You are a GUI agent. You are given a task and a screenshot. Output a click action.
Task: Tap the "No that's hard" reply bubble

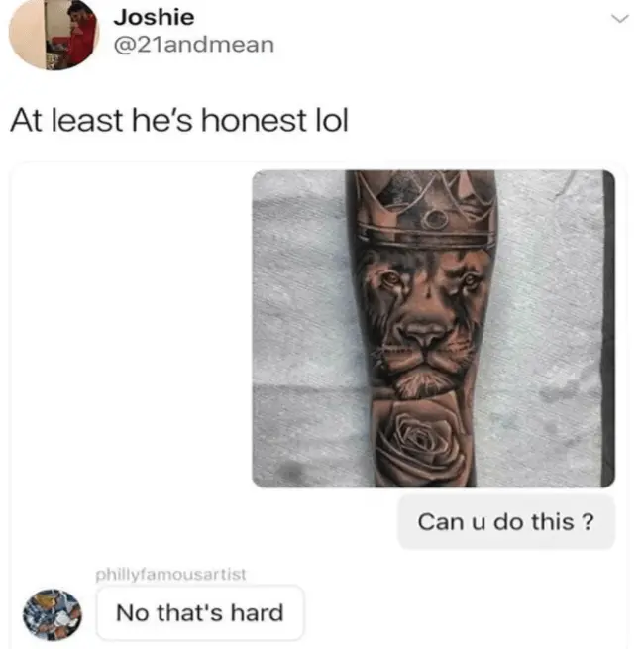200,612
